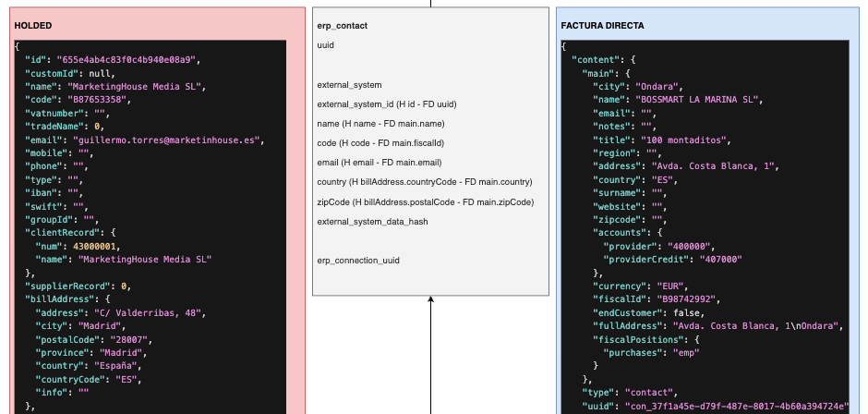Select the external_system_id mapping row
This screenshot has width=868, height=414.
tap(387, 104)
